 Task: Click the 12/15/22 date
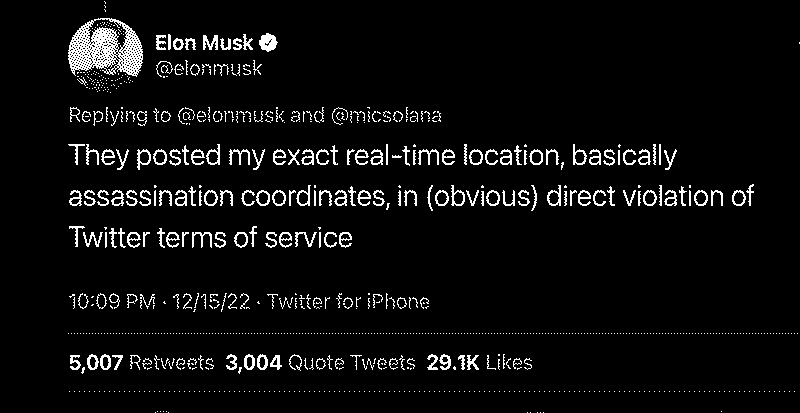pyautogui.click(x=212, y=302)
